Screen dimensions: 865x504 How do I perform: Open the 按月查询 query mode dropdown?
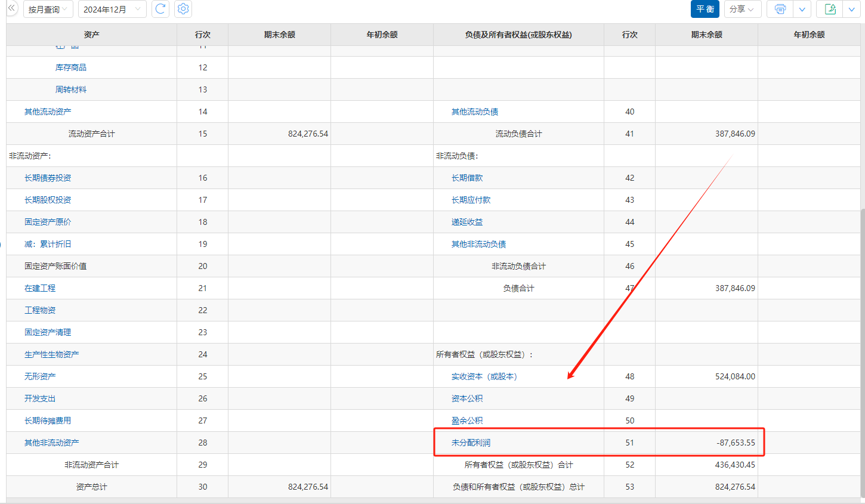48,9
